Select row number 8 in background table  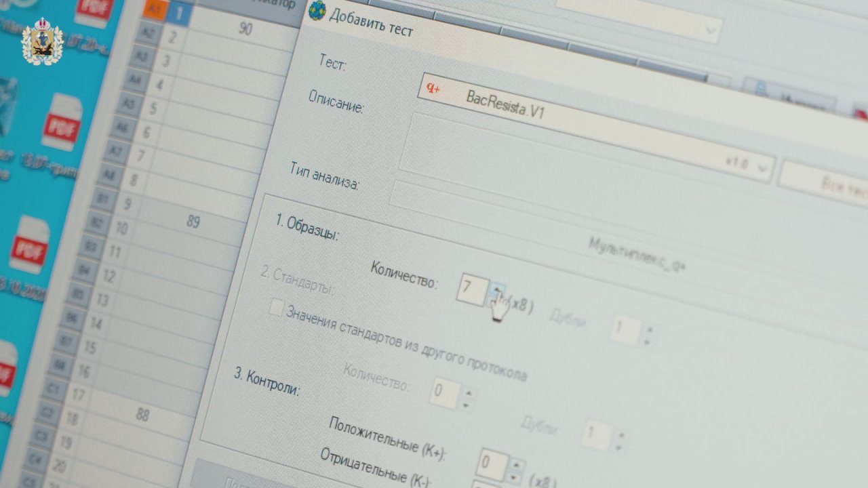(134, 180)
